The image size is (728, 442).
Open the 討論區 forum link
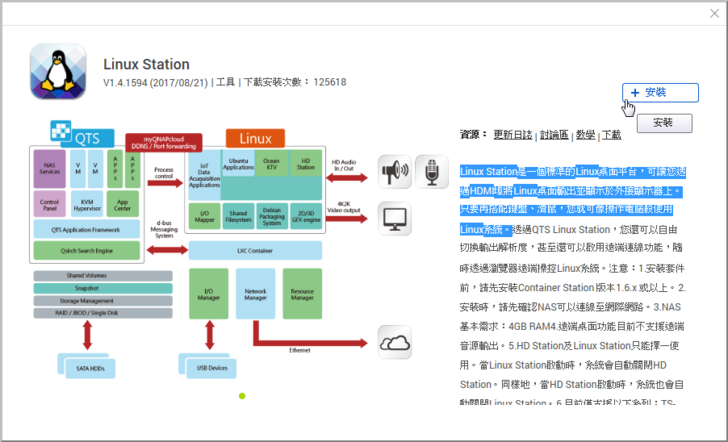pyautogui.click(x=554, y=135)
